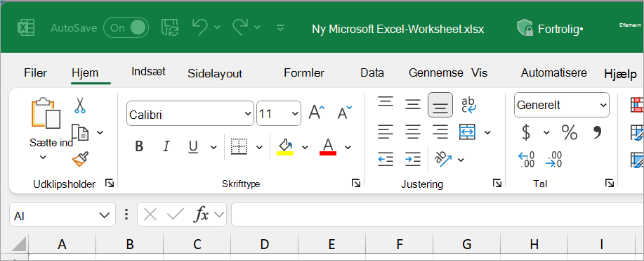
Task: Switch to the Formler tab
Action: [x=304, y=73]
